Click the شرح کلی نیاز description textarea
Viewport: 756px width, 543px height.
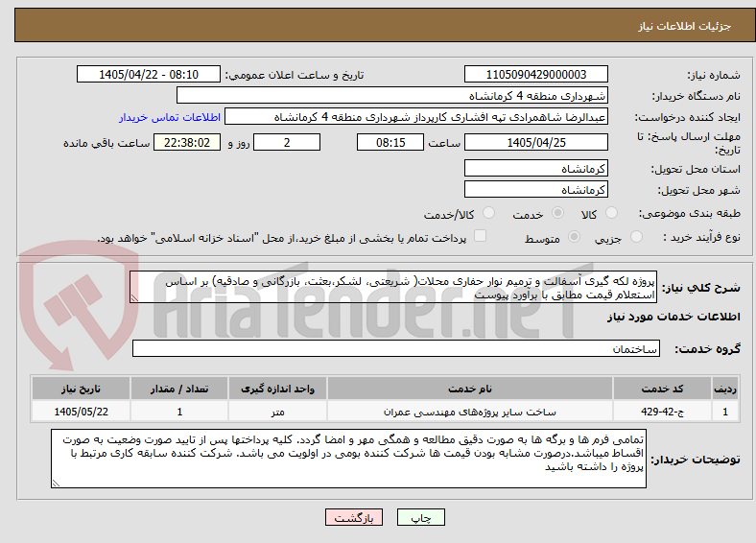point(393,287)
